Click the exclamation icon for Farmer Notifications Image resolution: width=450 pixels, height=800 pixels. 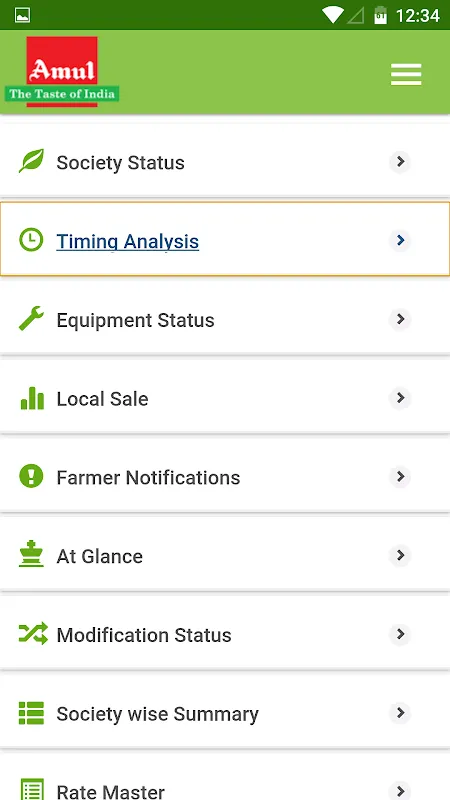tap(31, 476)
